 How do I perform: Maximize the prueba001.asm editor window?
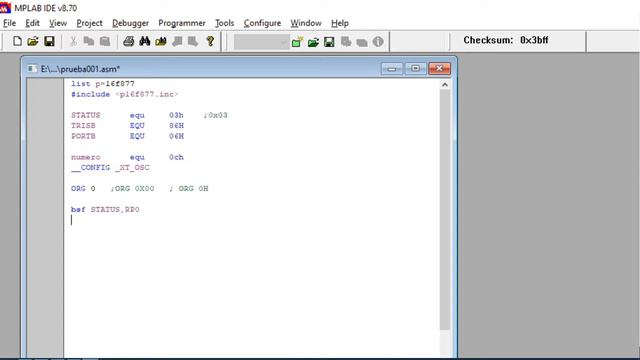click(x=415, y=69)
